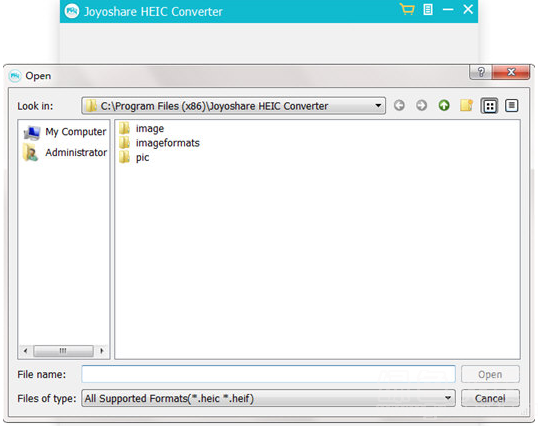Navigate up to parent directory
Viewport: 546px width, 426px height.
(444, 106)
